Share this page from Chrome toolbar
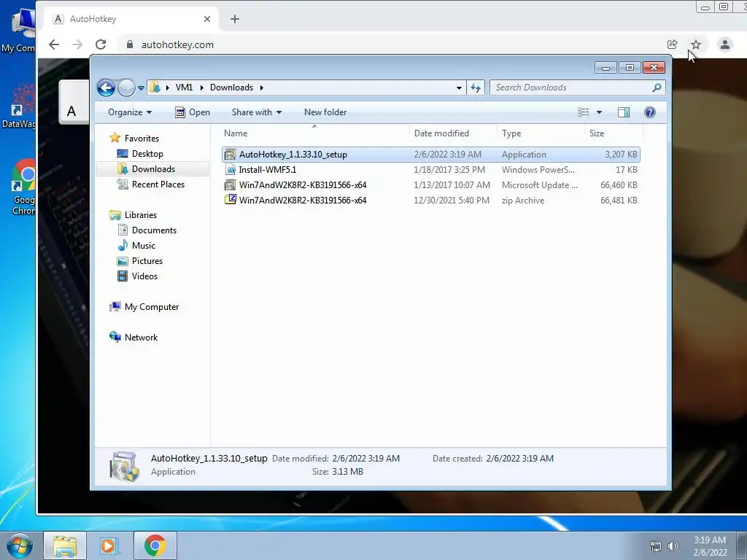Image resolution: width=747 pixels, height=560 pixels. [x=672, y=44]
